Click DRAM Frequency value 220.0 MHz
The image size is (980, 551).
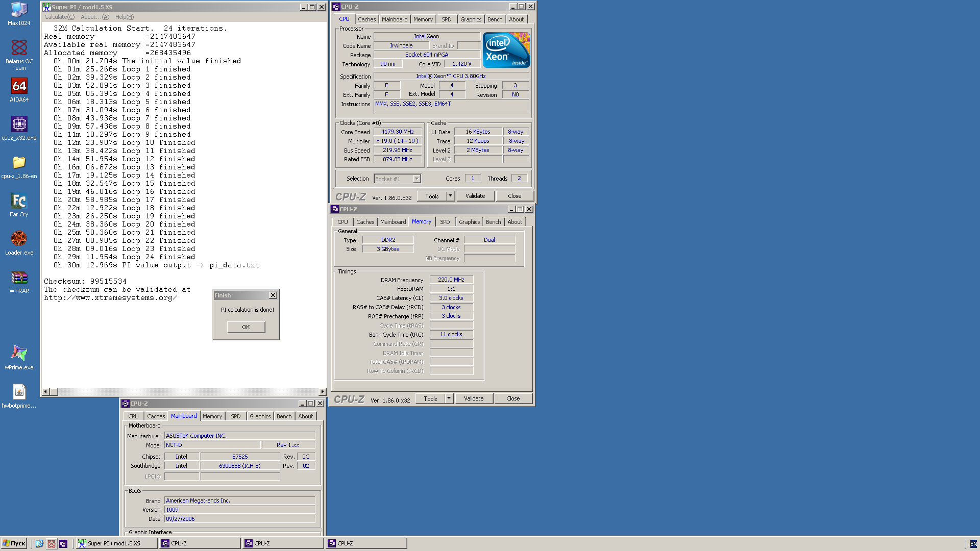click(451, 280)
